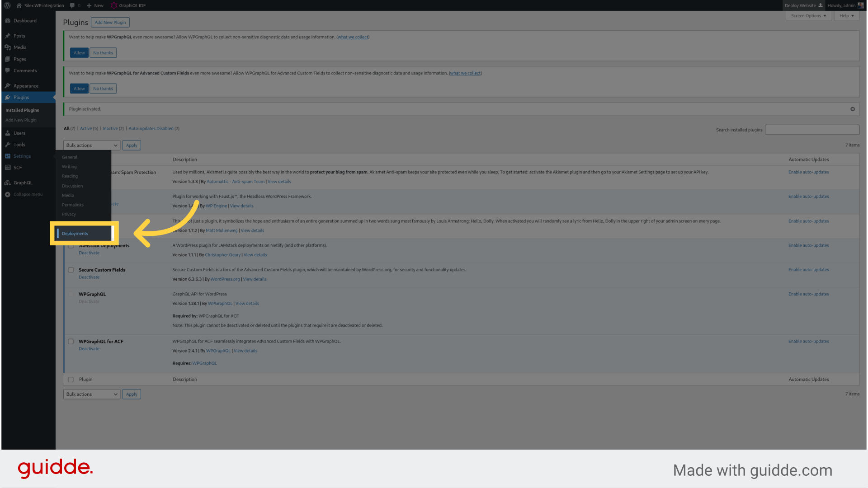Image resolution: width=868 pixels, height=488 pixels.
Task: Click the Screen Options dropdown
Action: (809, 15)
